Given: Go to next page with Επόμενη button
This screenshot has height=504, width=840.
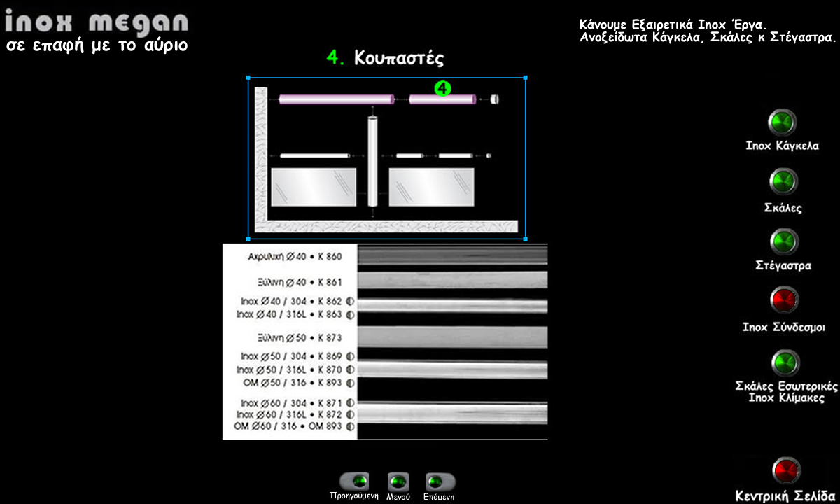Looking at the screenshot, I should (440, 482).
